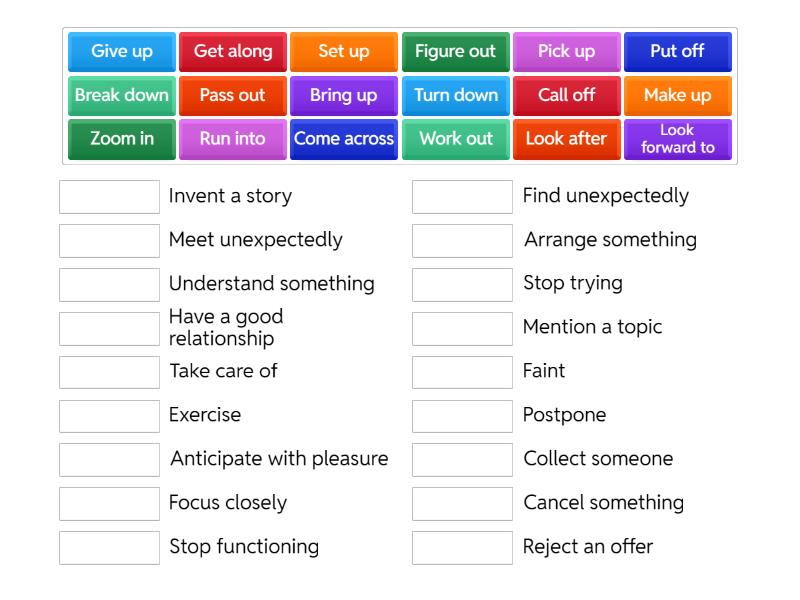Select the 'Pick up' tile
This screenshot has width=800, height=600.
[566, 51]
